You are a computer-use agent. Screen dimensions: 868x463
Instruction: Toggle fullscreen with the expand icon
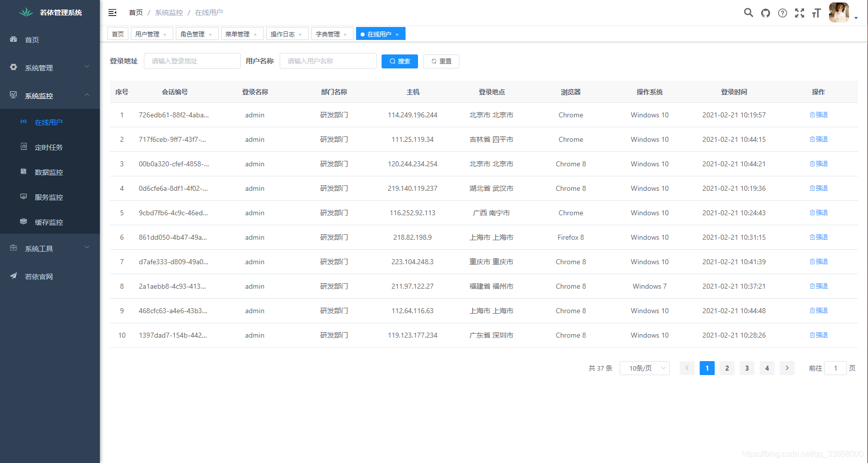(800, 13)
